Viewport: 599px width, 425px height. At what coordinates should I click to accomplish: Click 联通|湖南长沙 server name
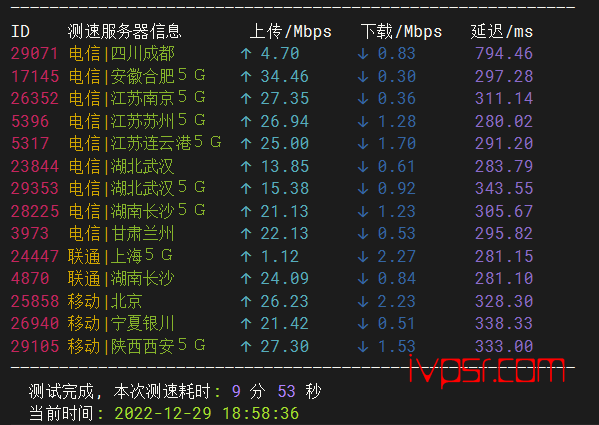pyautogui.click(x=121, y=279)
